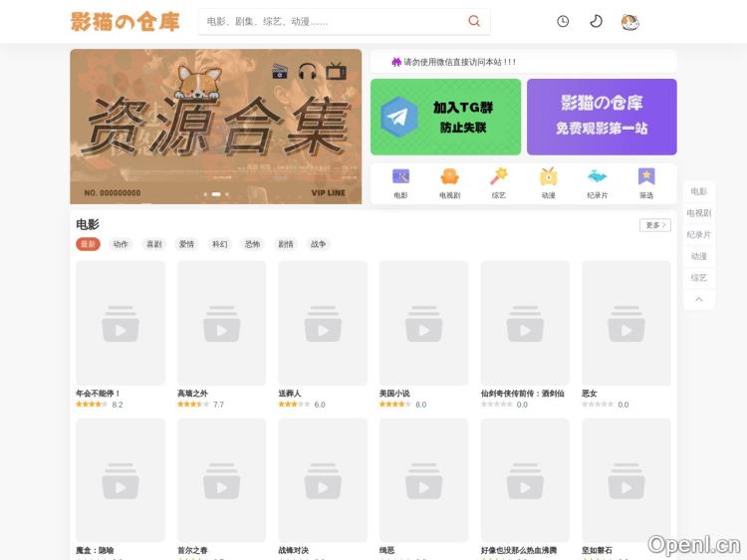Viewport: 747px width, 560px height.
Task: Open 年会不能停！ movie poster
Action: coord(121,323)
